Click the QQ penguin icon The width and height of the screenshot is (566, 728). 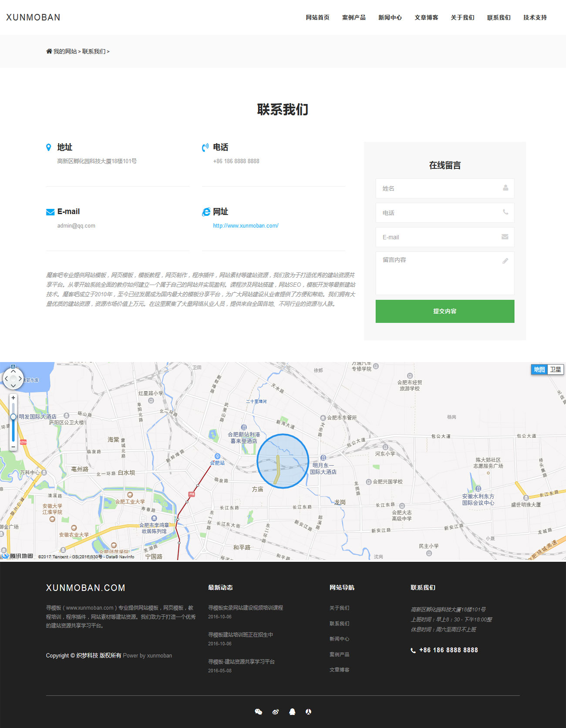pyautogui.click(x=292, y=712)
